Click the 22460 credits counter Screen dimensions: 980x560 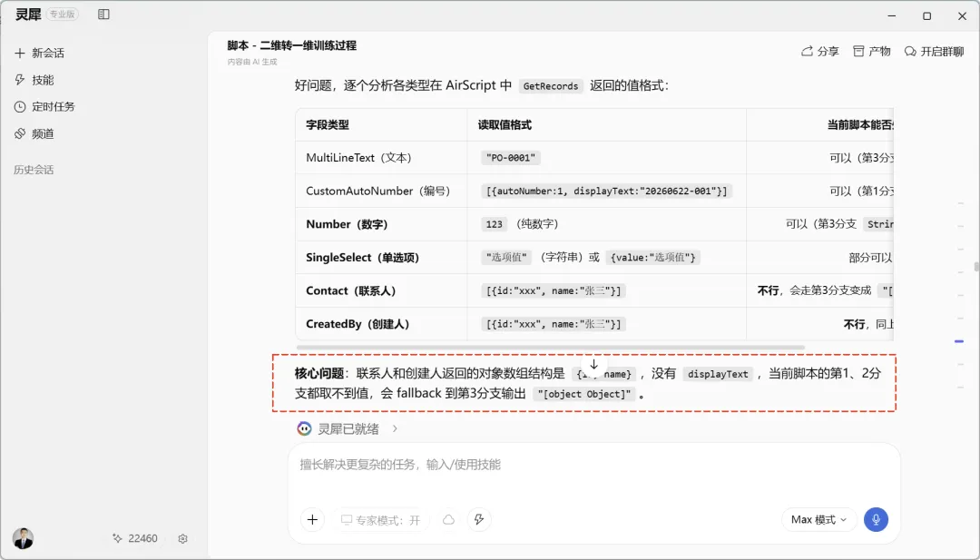point(135,538)
